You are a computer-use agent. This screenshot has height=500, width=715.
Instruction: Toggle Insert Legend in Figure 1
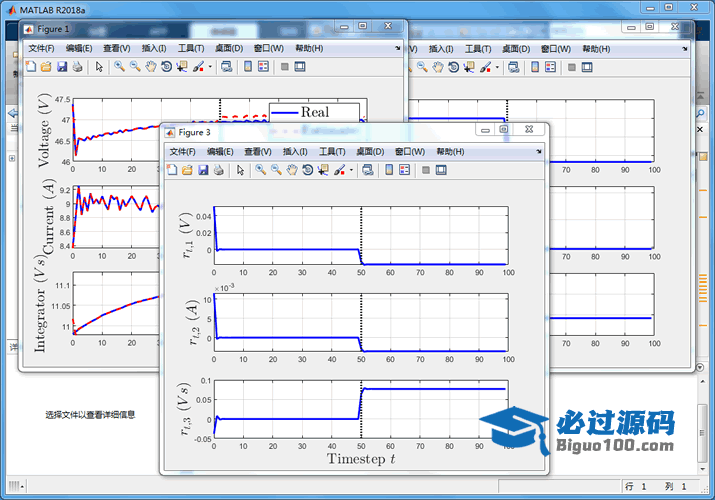tap(264, 67)
